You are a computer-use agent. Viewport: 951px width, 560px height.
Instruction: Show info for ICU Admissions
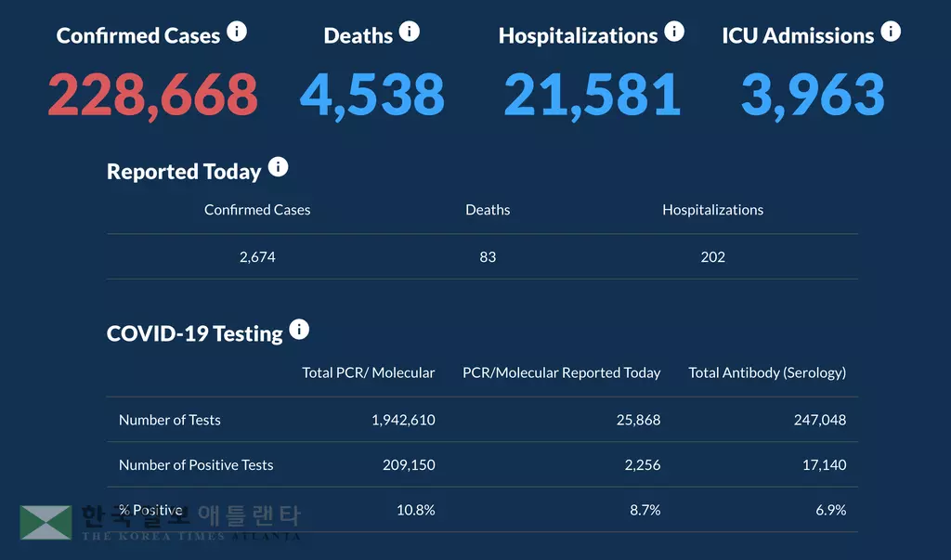891,33
